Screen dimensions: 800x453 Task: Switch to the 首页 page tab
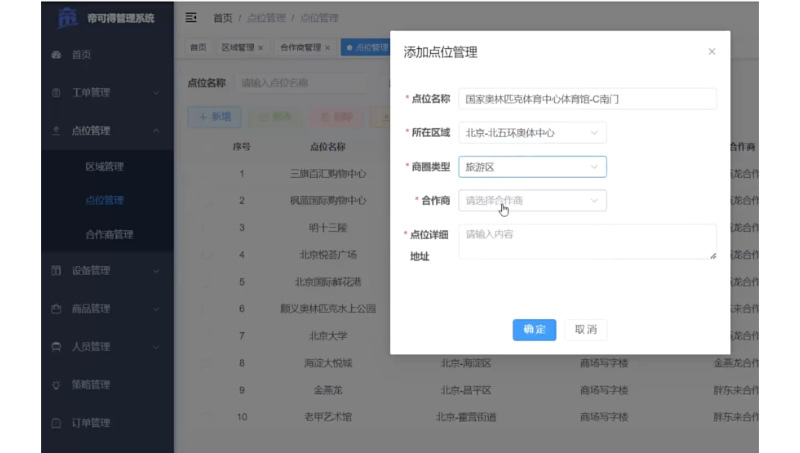[x=198, y=47]
